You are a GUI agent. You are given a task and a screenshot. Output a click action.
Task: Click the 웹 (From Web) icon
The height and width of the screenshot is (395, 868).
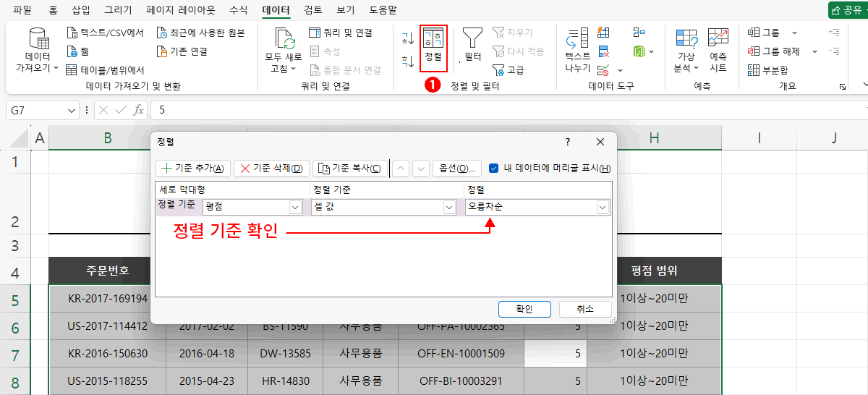click(x=72, y=51)
